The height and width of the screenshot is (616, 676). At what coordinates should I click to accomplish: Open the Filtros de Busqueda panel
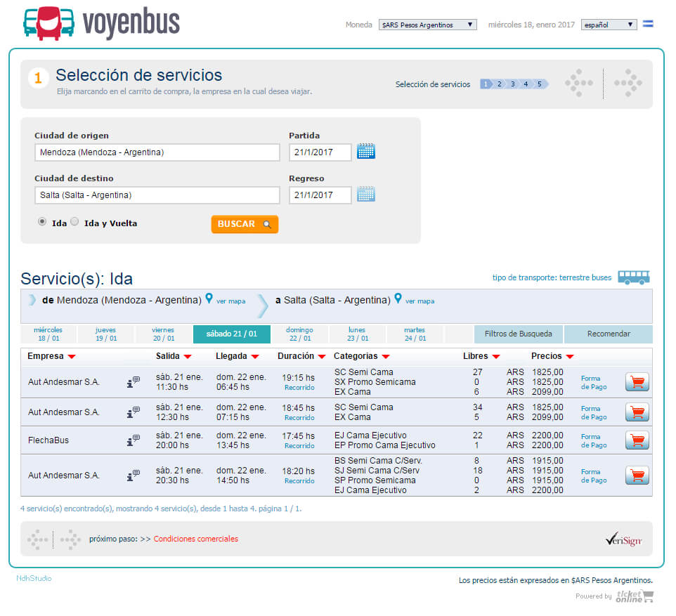point(519,334)
